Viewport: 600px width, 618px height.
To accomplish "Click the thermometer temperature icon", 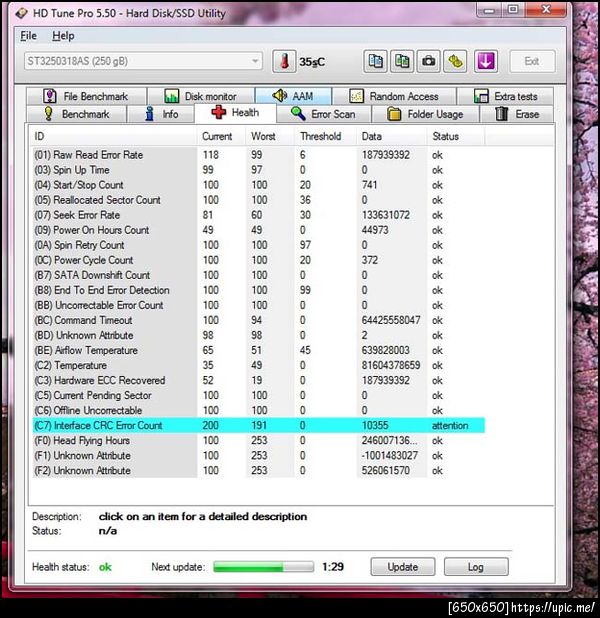I will (283, 61).
